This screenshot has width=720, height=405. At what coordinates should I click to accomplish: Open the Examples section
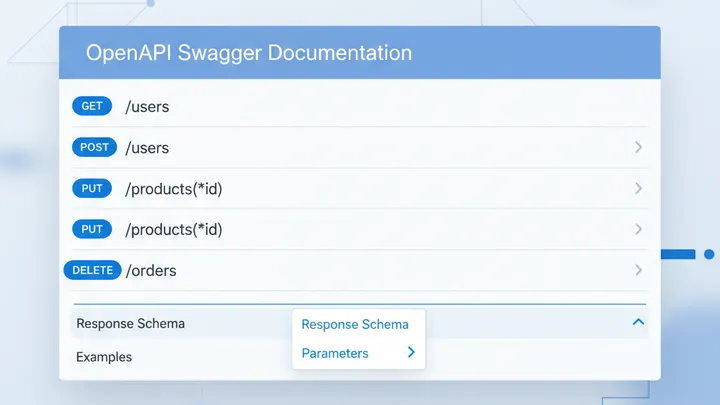click(x=104, y=356)
